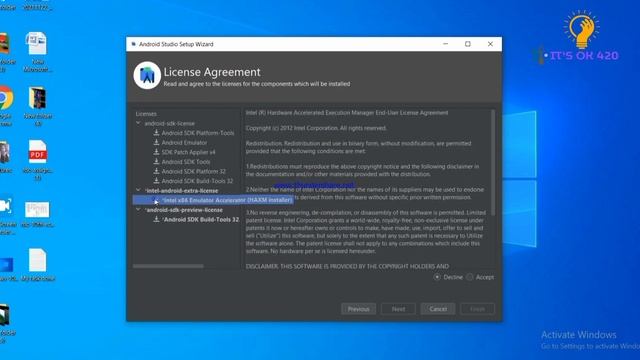Collapse the android-sdk-preview-license tree node
Viewport: 640px width, 360px height.
[x=138, y=209]
